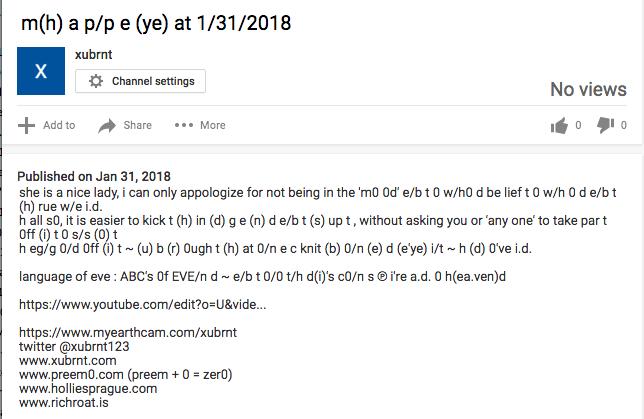The image size is (644, 419).
Task: Click the gear icon in Channel settings
Action: coord(96,81)
